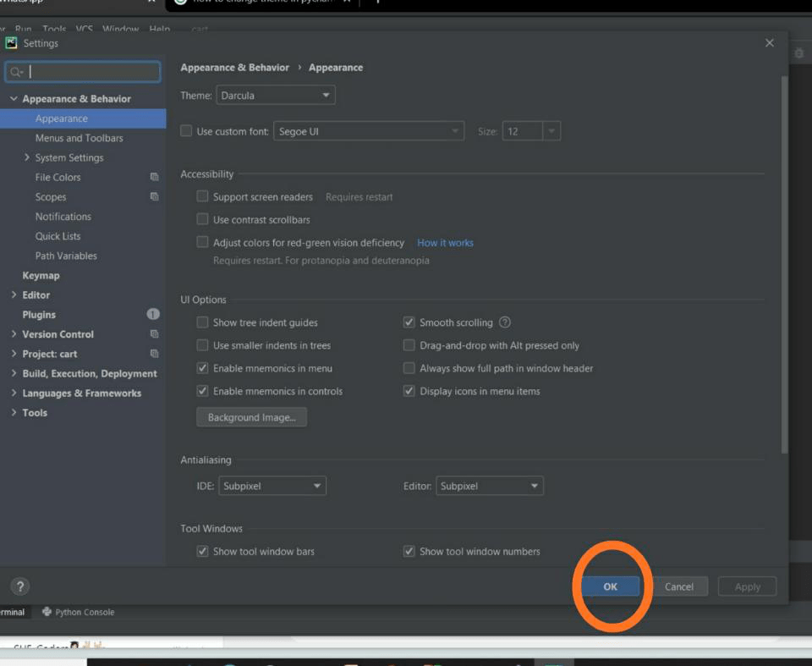The width and height of the screenshot is (812, 666).
Task: Click the magnifier icon in the settings search field
Action: click(x=16, y=72)
